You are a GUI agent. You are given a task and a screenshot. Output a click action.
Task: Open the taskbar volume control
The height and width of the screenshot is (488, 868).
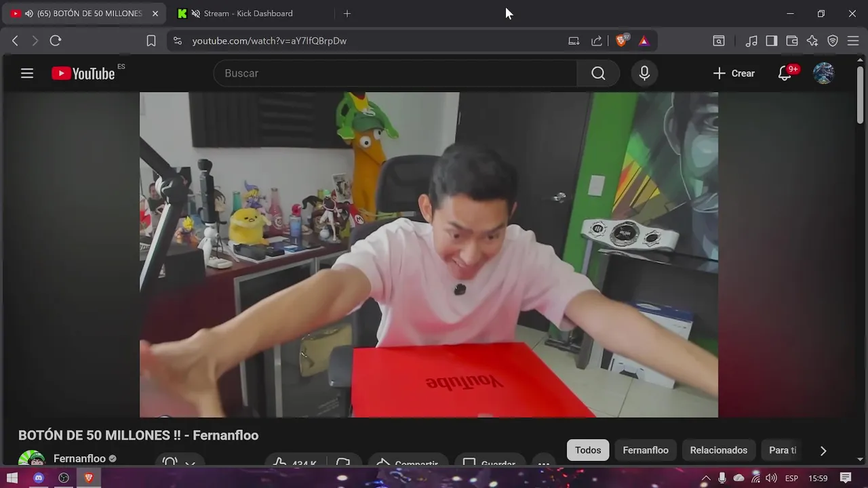[771, 478]
